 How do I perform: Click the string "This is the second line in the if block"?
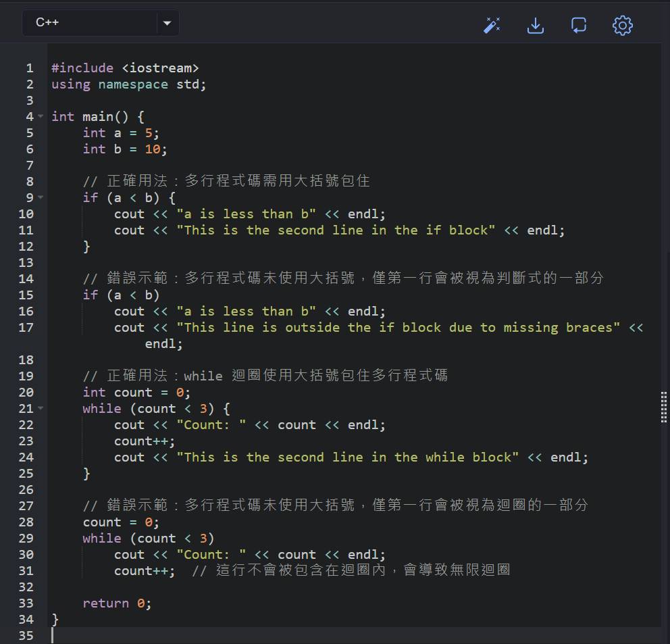[x=336, y=230]
